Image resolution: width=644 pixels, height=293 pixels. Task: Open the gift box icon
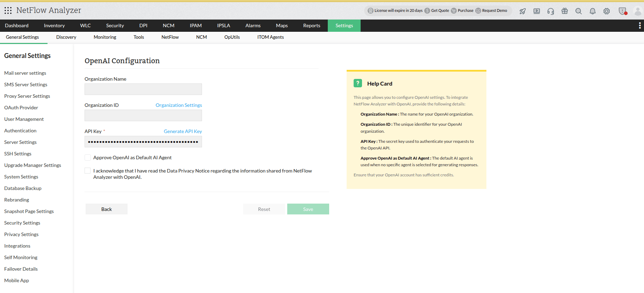[x=565, y=11]
